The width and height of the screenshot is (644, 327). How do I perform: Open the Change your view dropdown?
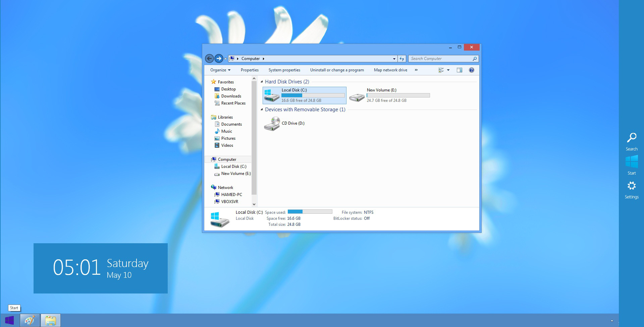[x=448, y=70]
